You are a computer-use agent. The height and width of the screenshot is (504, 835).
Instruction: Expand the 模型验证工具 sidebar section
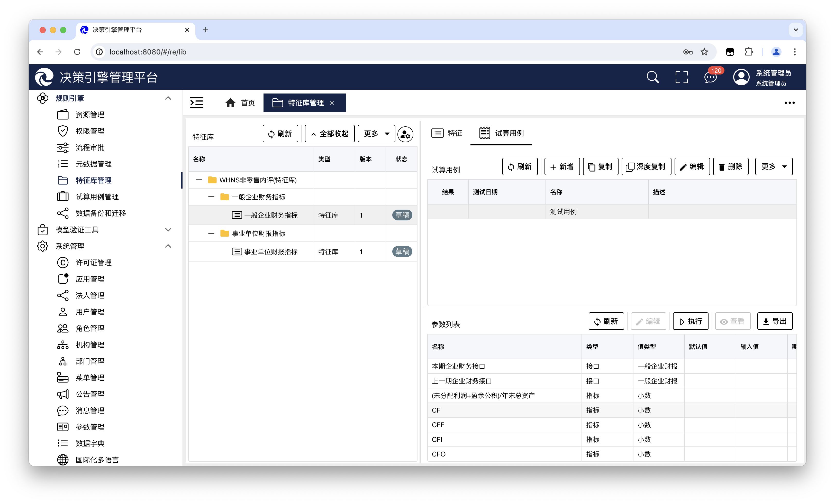tap(168, 230)
